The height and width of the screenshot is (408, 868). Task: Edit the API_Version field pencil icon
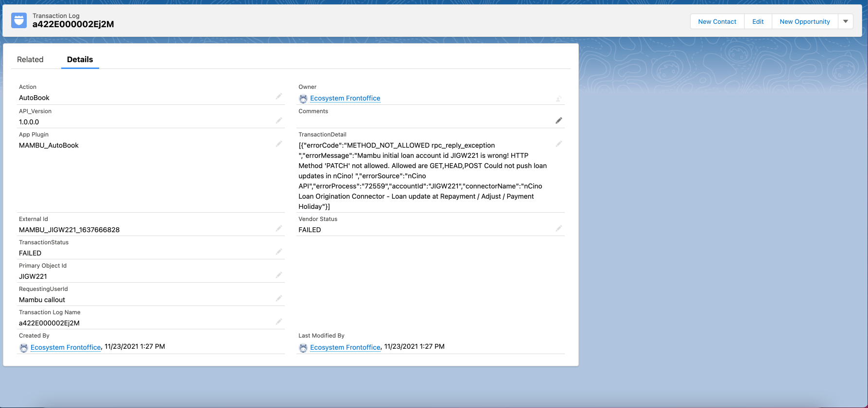click(279, 120)
